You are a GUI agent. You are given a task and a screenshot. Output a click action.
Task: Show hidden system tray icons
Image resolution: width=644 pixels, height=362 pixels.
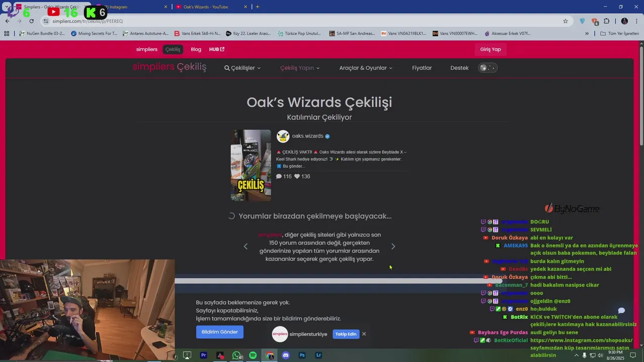[577, 355]
